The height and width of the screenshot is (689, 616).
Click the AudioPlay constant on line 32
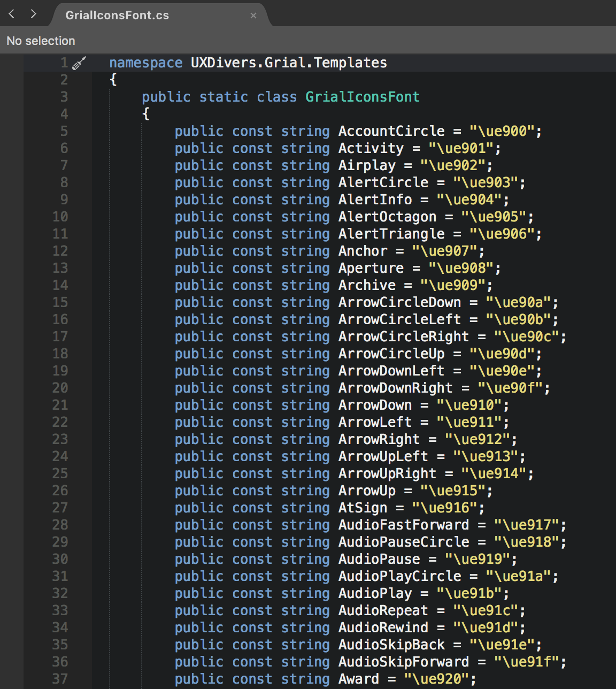(375, 593)
